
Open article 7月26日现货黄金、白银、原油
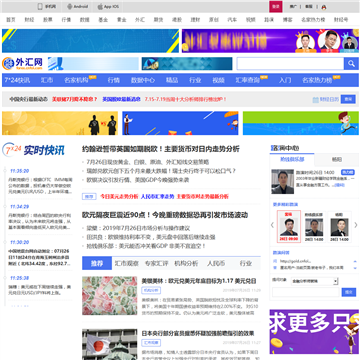pos(148,162)
